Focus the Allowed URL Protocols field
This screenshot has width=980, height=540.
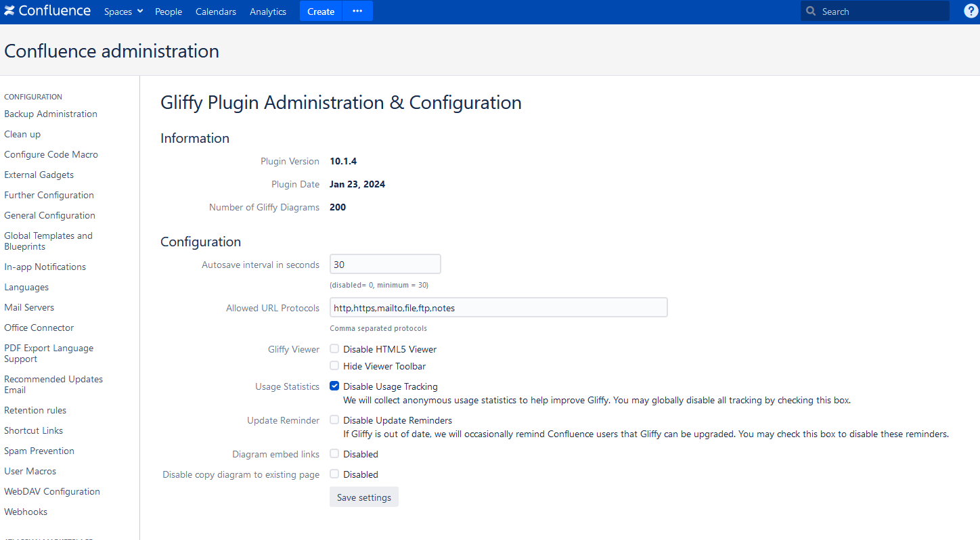click(x=499, y=307)
